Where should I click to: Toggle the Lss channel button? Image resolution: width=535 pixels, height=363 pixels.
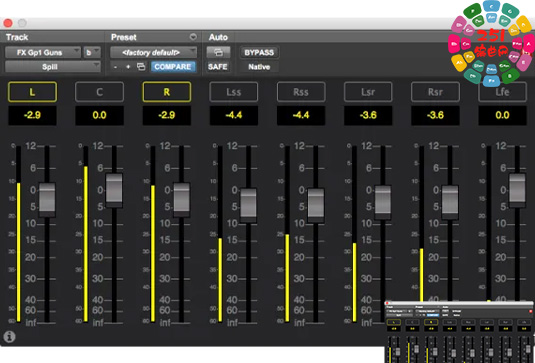(x=234, y=92)
